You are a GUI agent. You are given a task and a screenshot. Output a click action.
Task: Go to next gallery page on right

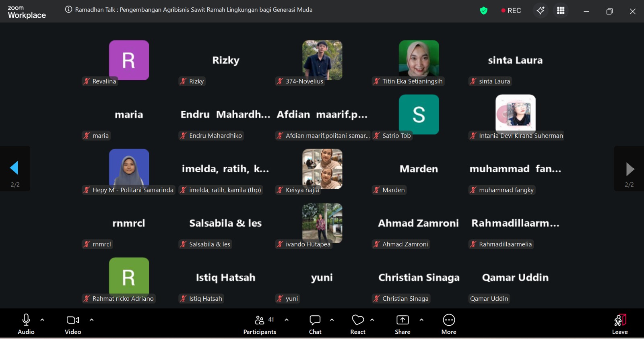pos(630,169)
